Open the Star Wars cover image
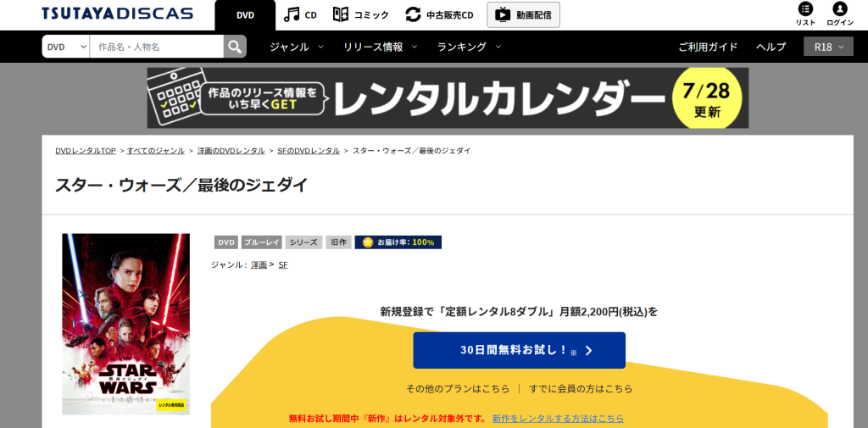Viewport: 868px width, 428px height. click(x=125, y=324)
